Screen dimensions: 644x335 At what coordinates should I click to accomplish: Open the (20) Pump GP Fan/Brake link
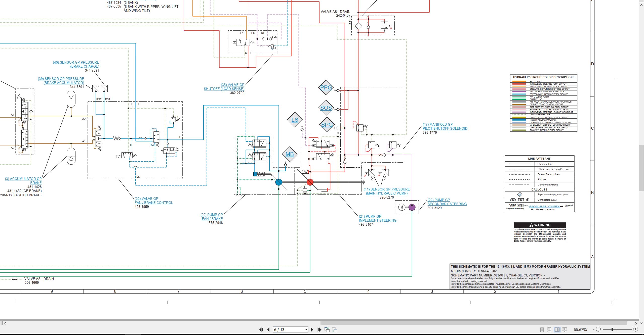tap(212, 217)
